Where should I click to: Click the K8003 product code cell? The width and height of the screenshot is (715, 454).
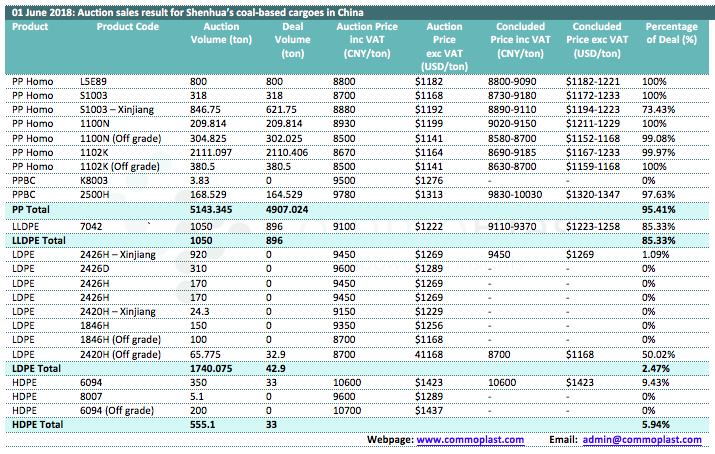[95, 178]
